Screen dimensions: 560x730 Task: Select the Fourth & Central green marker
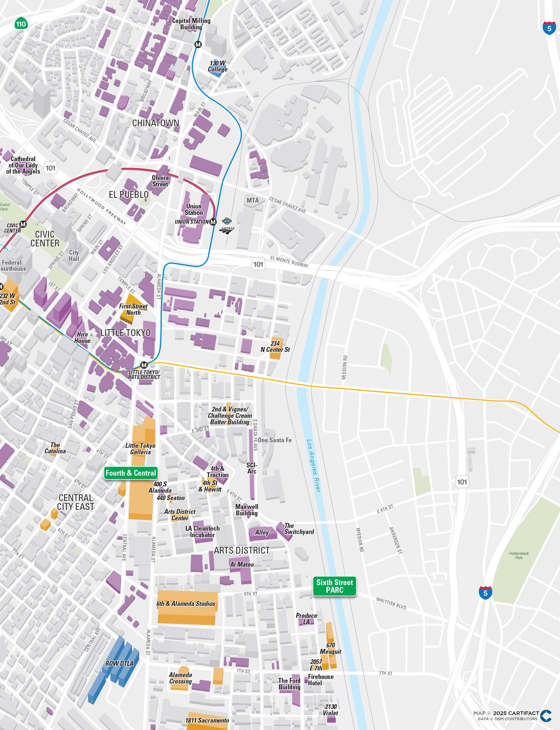[131, 473]
